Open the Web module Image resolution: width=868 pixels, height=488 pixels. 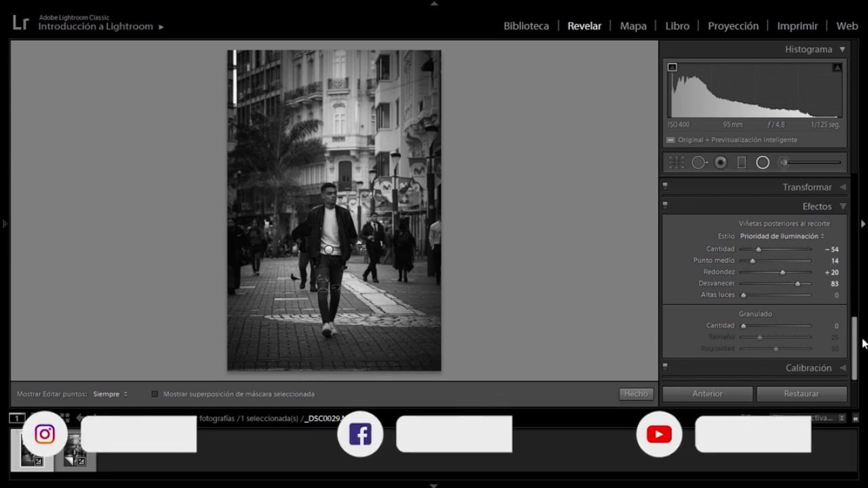(847, 26)
